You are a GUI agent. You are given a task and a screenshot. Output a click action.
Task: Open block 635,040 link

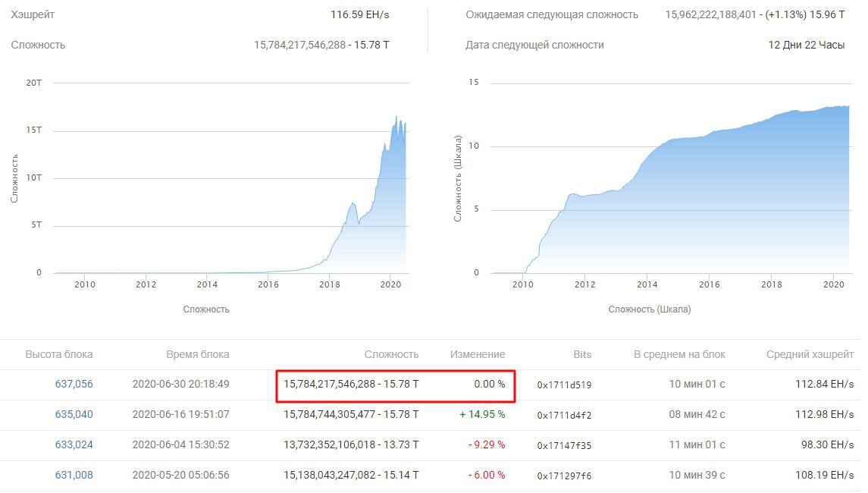click(x=74, y=414)
